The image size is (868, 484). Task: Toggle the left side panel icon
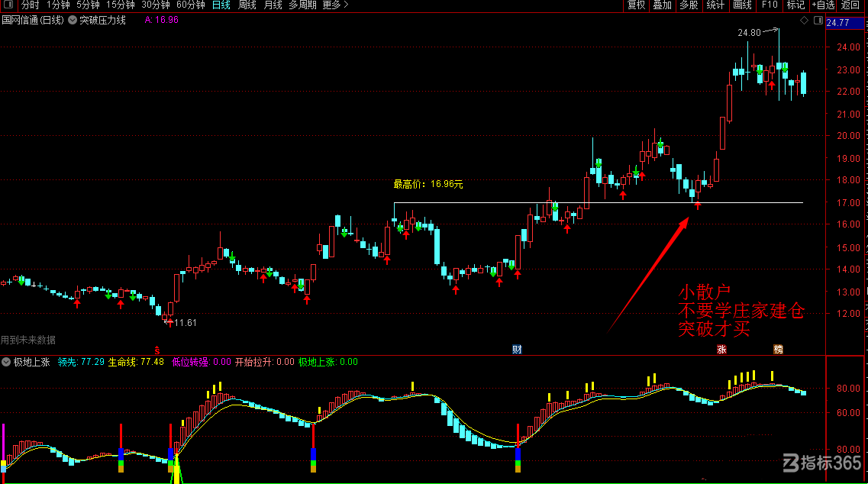pos(8,5)
